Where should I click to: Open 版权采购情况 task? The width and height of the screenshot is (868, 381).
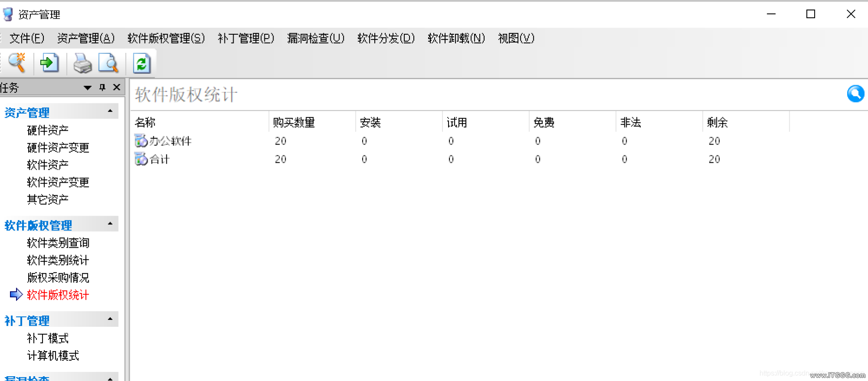click(x=58, y=278)
